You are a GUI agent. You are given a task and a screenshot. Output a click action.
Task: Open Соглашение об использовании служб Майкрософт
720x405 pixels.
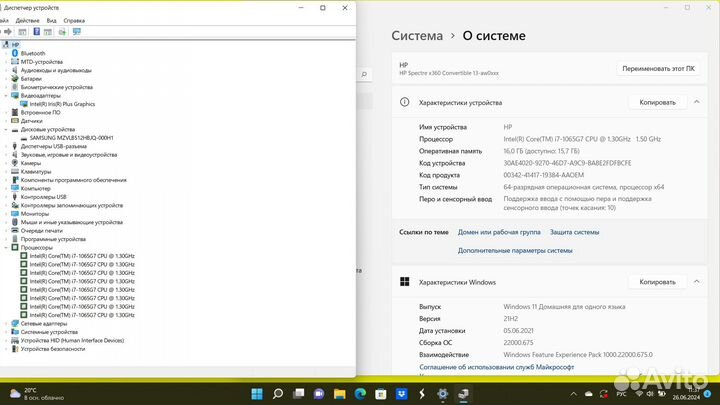pyautogui.click(x=496, y=367)
